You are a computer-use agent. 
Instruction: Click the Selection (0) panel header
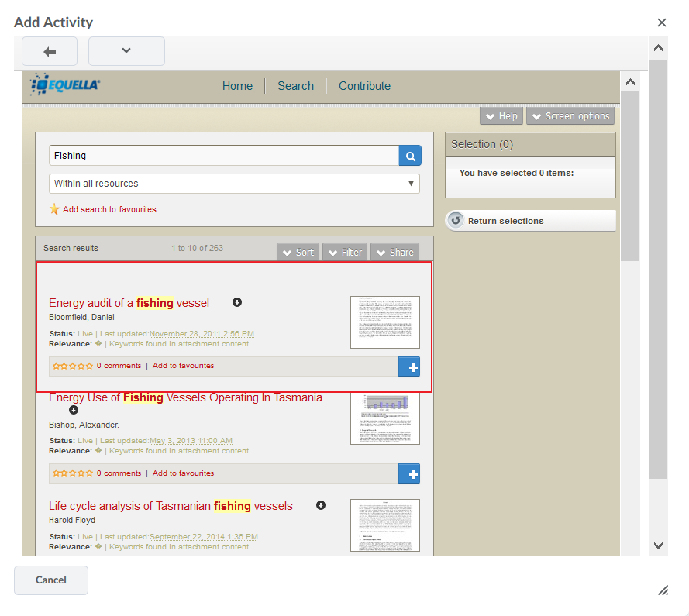coord(530,145)
